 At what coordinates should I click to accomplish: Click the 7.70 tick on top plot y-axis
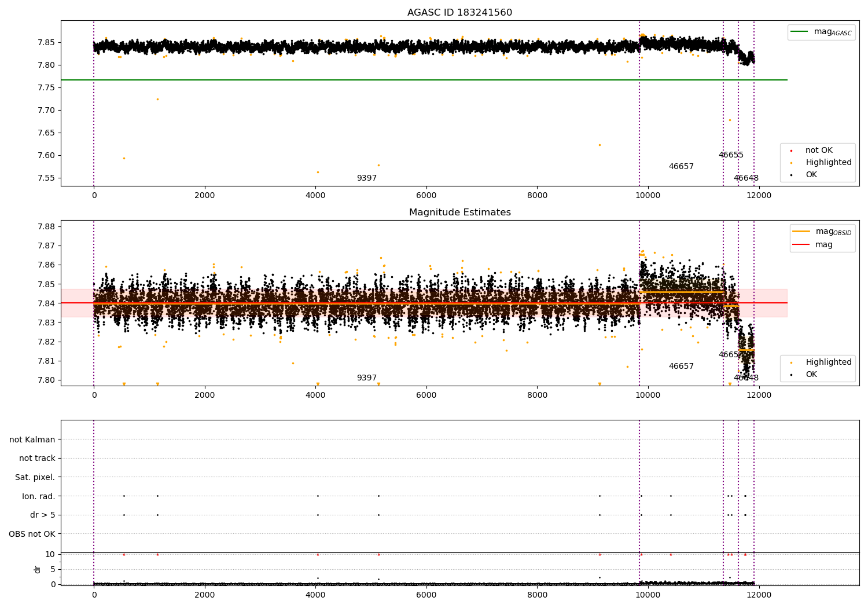(x=45, y=111)
